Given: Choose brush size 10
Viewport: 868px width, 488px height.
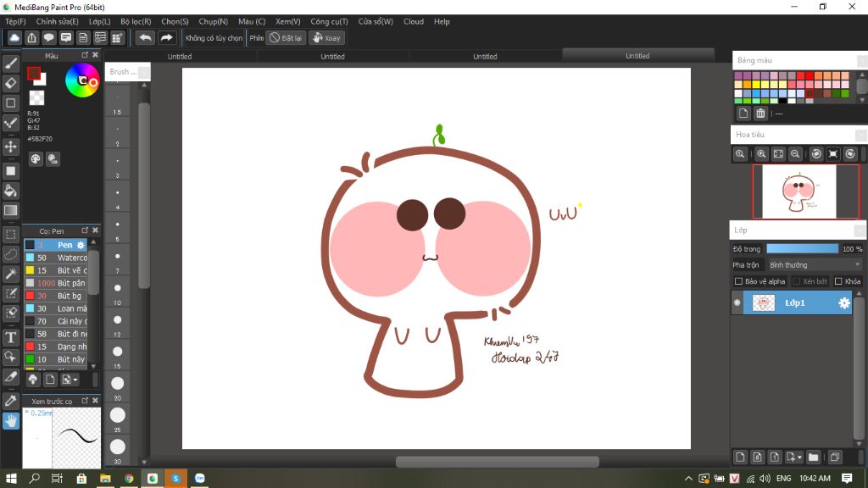Looking at the screenshot, I should pos(117,290).
